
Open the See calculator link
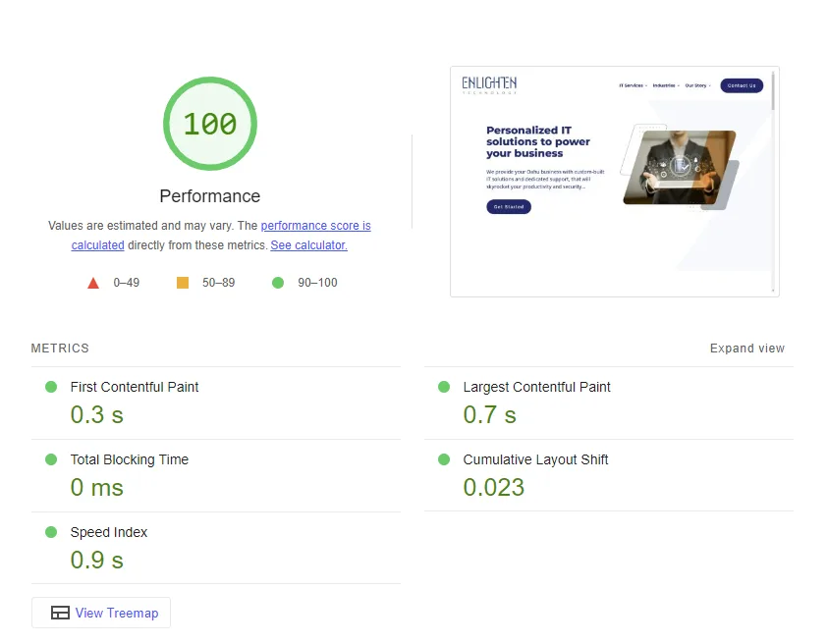tap(309, 245)
